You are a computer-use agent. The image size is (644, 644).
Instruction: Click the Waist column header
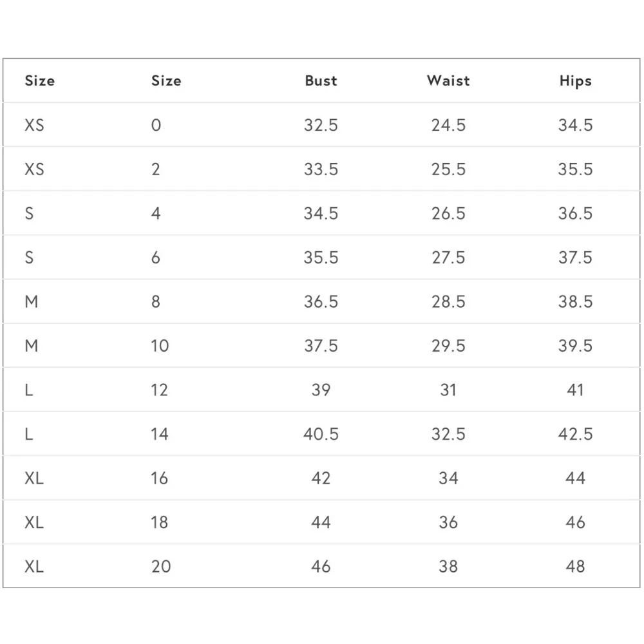pyautogui.click(x=448, y=81)
